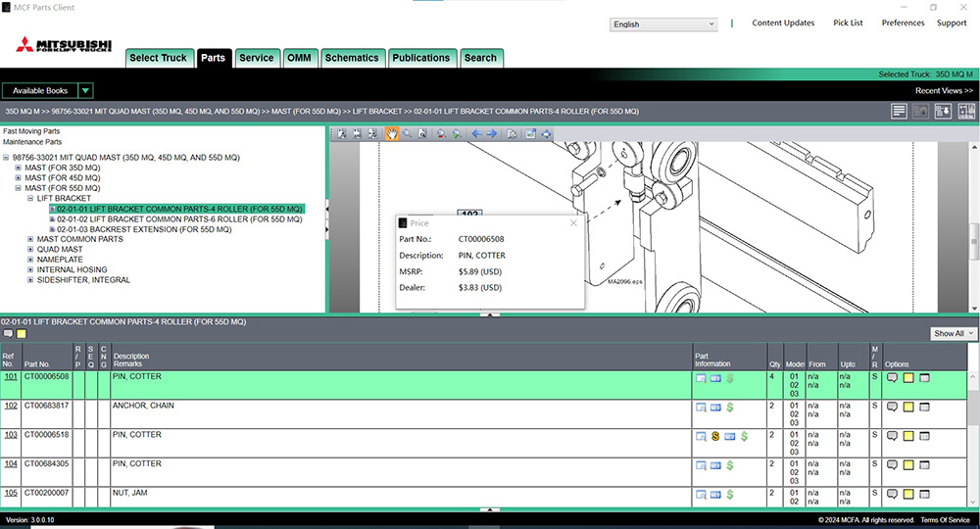Click the zoom in magnifier with green plus
The width and height of the screenshot is (980, 529).
457,133
